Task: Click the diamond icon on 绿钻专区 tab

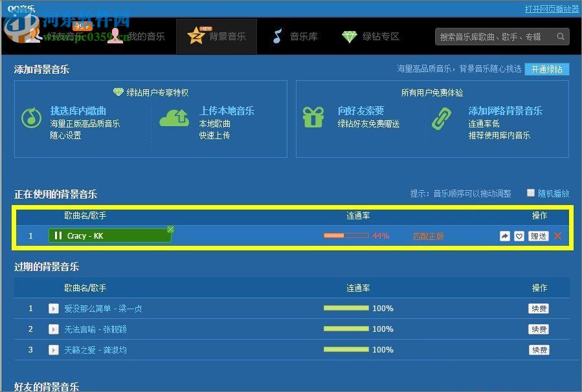Action: pyautogui.click(x=350, y=36)
